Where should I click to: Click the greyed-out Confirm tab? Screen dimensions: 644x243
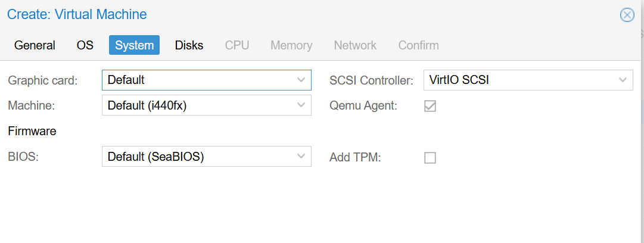pos(418,45)
